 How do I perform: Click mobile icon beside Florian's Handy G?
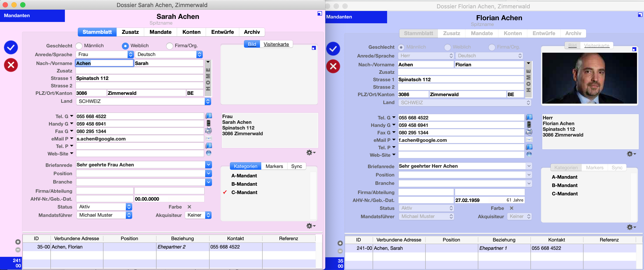(529, 124)
